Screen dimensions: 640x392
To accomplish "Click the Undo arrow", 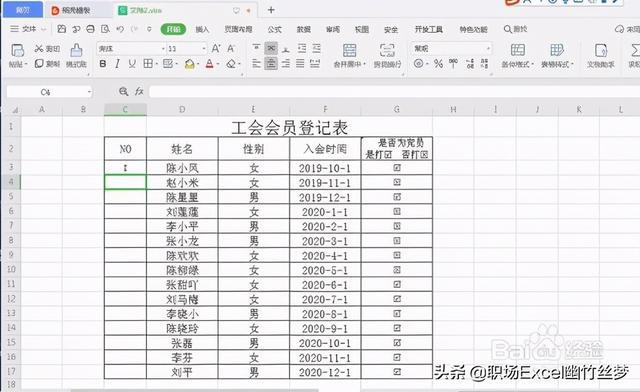I will (120, 29).
